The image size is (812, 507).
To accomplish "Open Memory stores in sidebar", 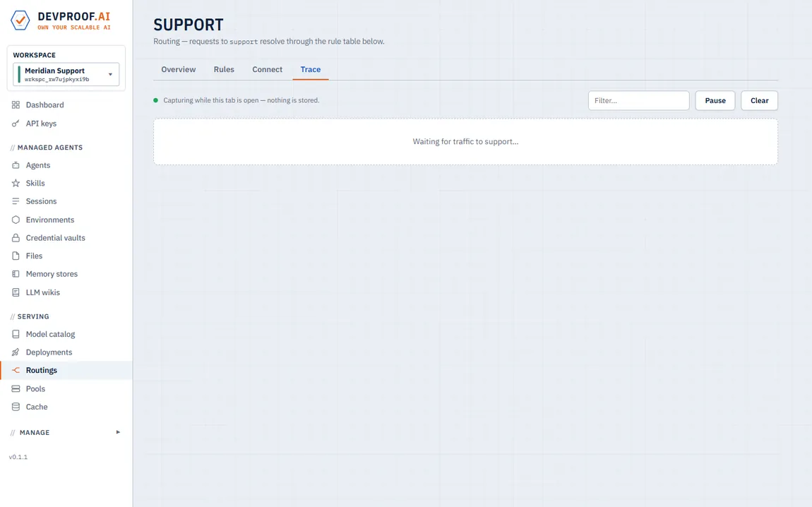I will [x=52, y=274].
